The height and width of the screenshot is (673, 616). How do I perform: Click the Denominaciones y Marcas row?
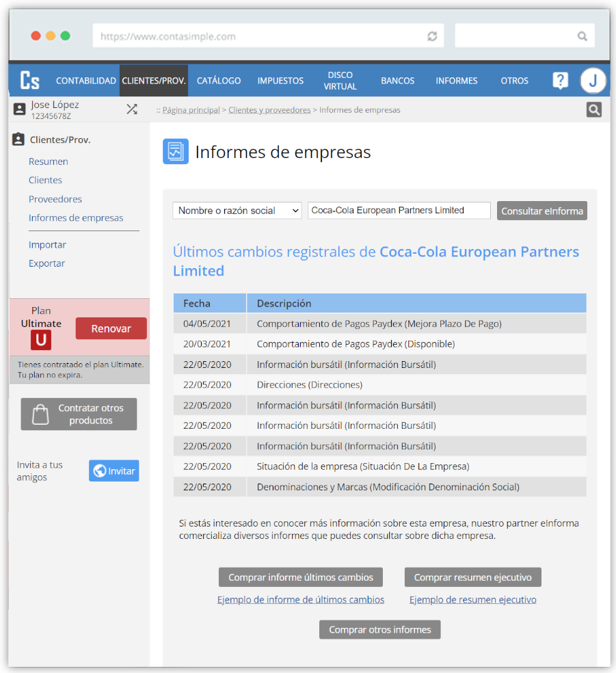tap(379, 487)
